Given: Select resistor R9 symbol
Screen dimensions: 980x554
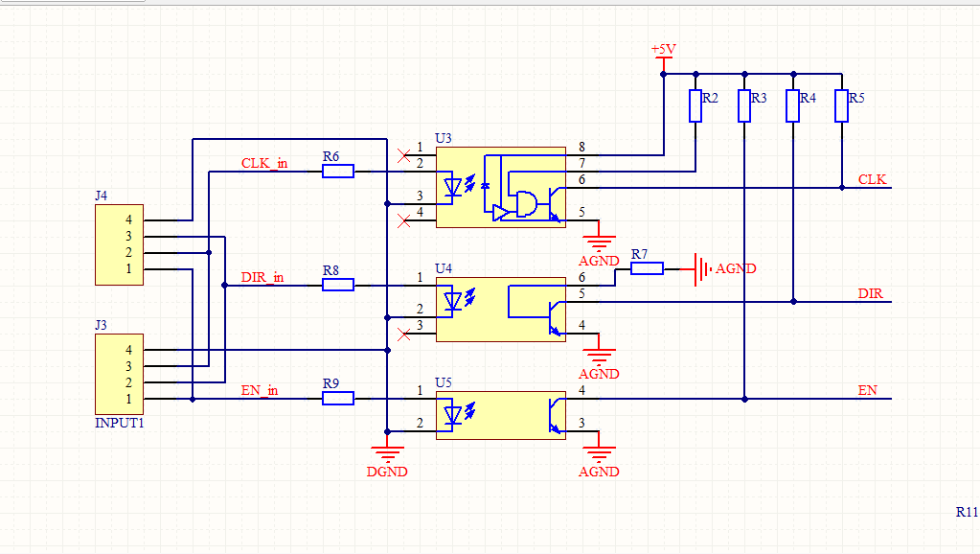Looking at the screenshot, I should click(338, 399).
